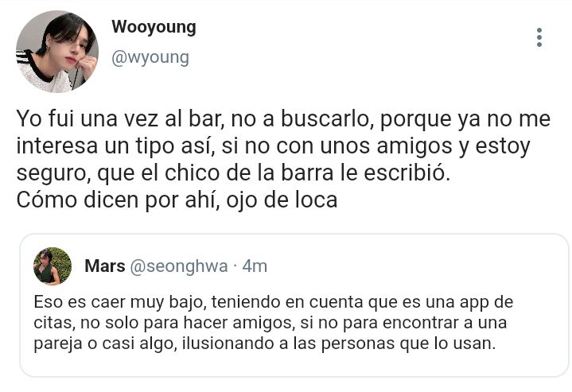
Task: Click the Mars display name
Action: pyautogui.click(x=105, y=266)
